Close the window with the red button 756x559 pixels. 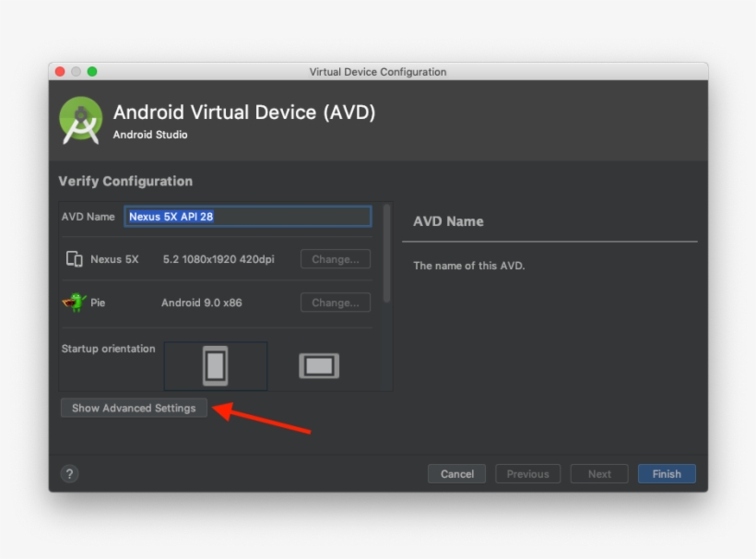tap(60, 72)
